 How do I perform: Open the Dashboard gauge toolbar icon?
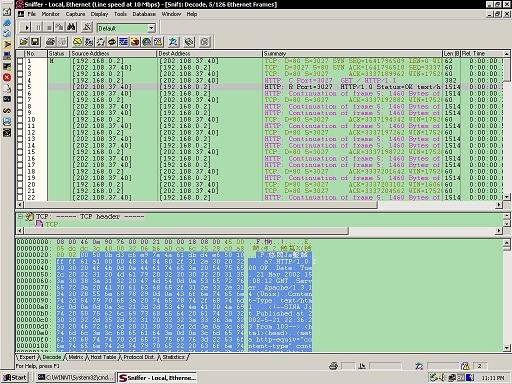click(x=78, y=42)
